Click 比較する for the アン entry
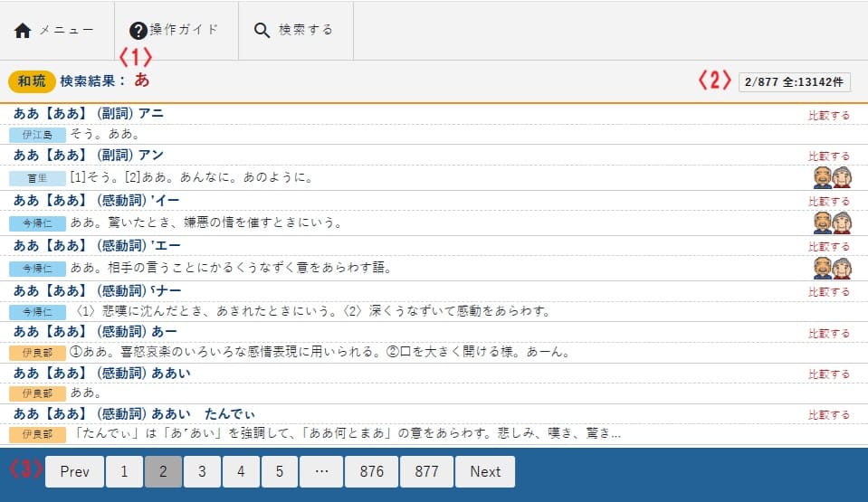This screenshot has width=868, height=502. [x=829, y=156]
